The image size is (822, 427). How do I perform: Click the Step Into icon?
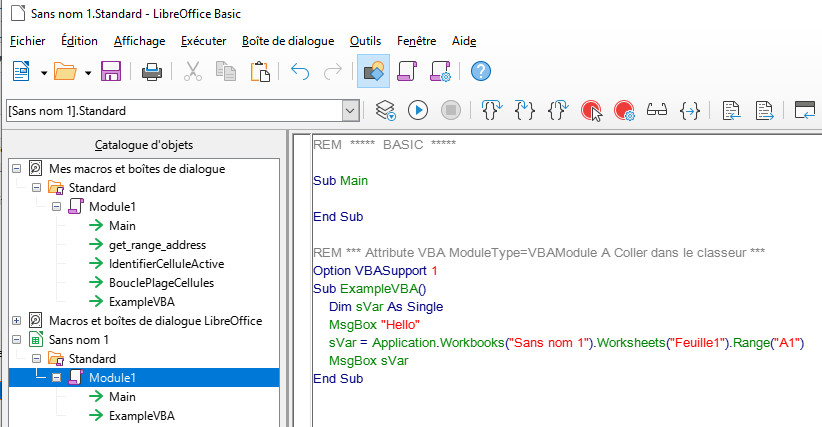[x=524, y=110]
